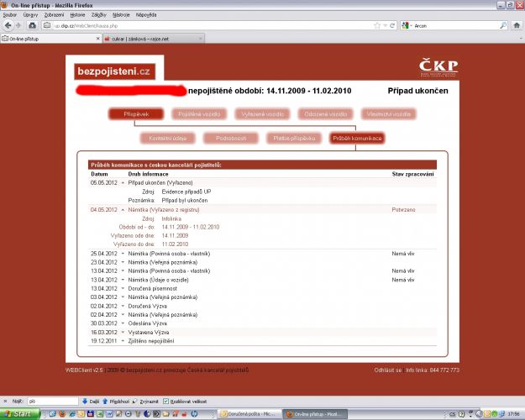Click the toolbar icon next to Forward arrow
This screenshot has height=420, width=525.
click(x=32, y=25)
